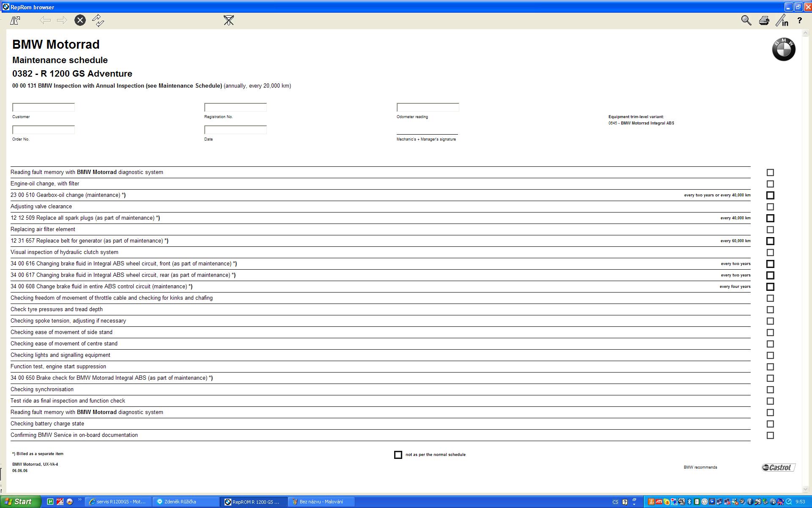The image size is (812, 508).
Task: Click the Registration No. field
Action: click(236, 108)
